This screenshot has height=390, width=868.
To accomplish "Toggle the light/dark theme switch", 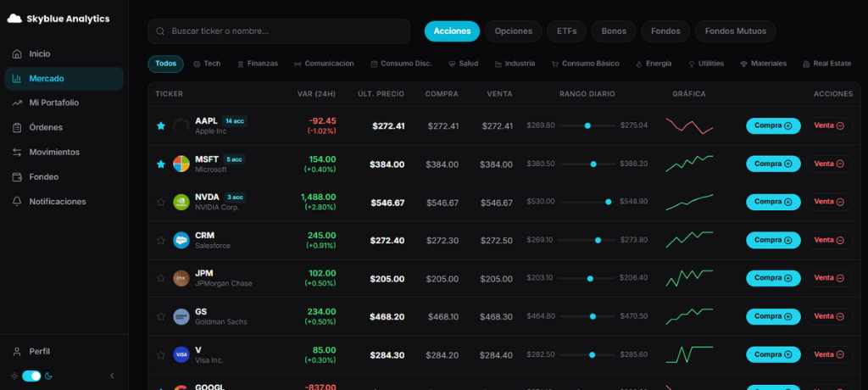I will pyautogui.click(x=31, y=376).
